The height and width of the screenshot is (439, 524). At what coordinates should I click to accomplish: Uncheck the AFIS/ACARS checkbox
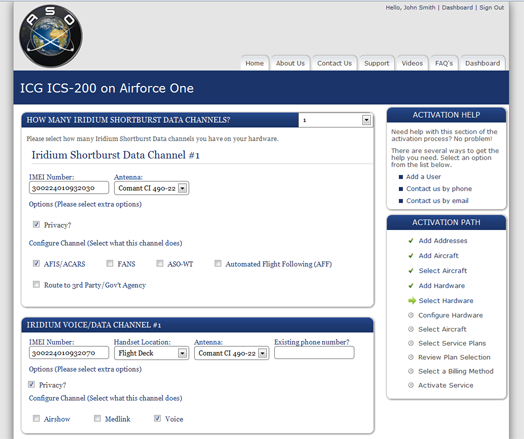click(x=36, y=264)
